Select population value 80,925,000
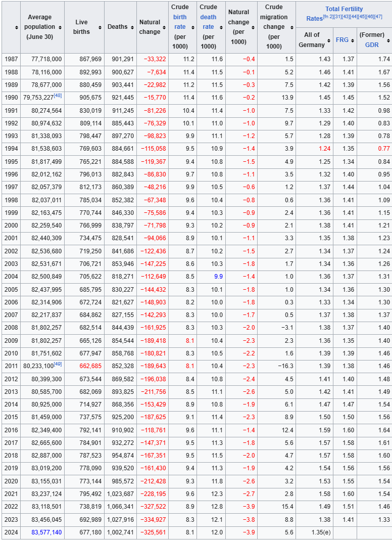The height and width of the screenshot is (540, 392). [46, 404]
